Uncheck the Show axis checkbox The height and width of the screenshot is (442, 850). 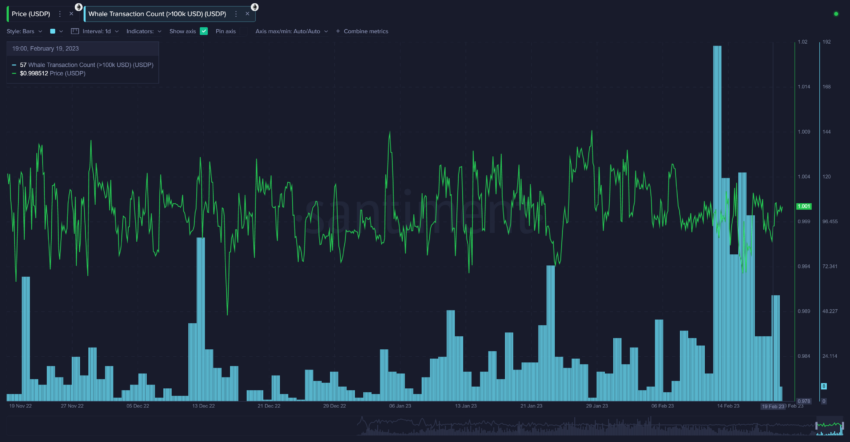click(x=204, y=31)
